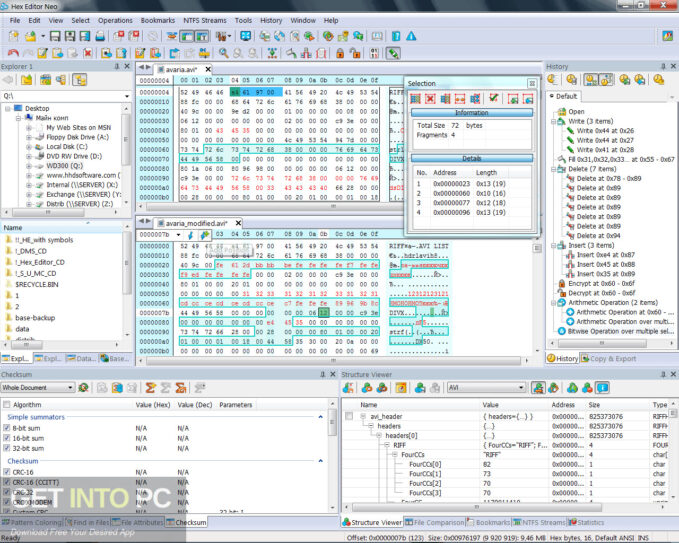The width and height of the screenshot is (679, 543).
Task: Click the Undo red arrow icon
Action: [13, 53]
